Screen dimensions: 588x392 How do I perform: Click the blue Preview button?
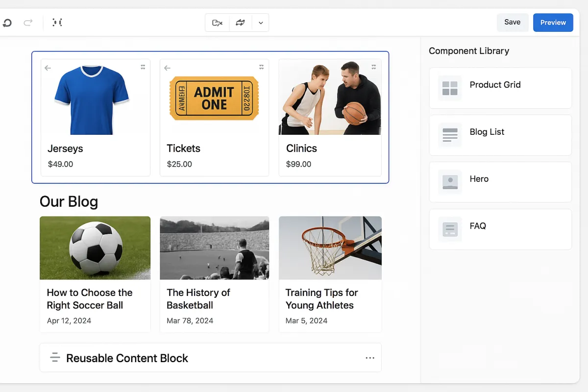point(553,23)
